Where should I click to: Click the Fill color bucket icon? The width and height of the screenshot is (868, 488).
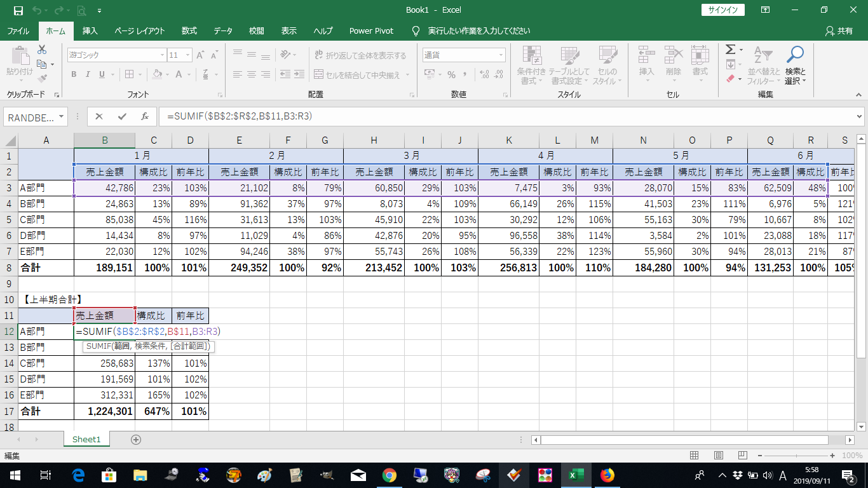[x=158, y=74]
